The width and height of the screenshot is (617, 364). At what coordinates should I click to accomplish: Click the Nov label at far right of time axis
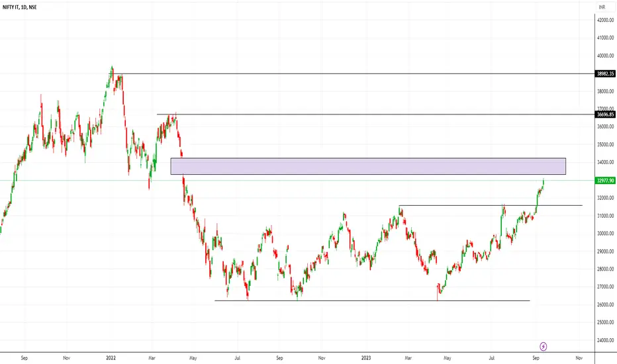pos(579,358)
